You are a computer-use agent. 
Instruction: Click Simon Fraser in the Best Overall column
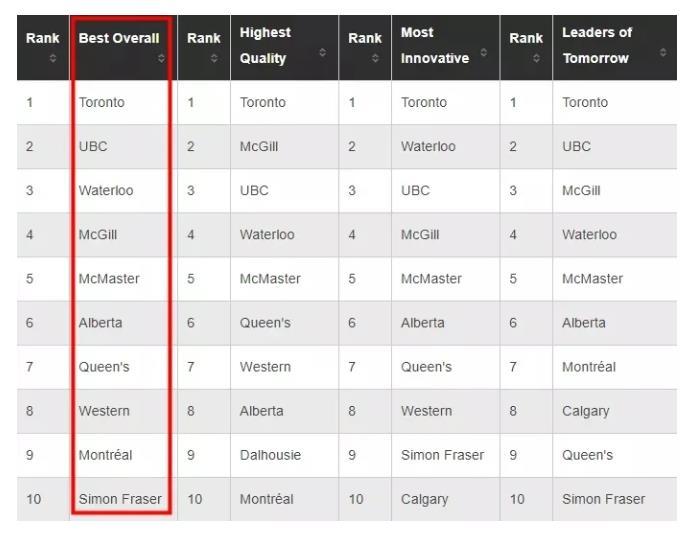(x=120, y=499)
